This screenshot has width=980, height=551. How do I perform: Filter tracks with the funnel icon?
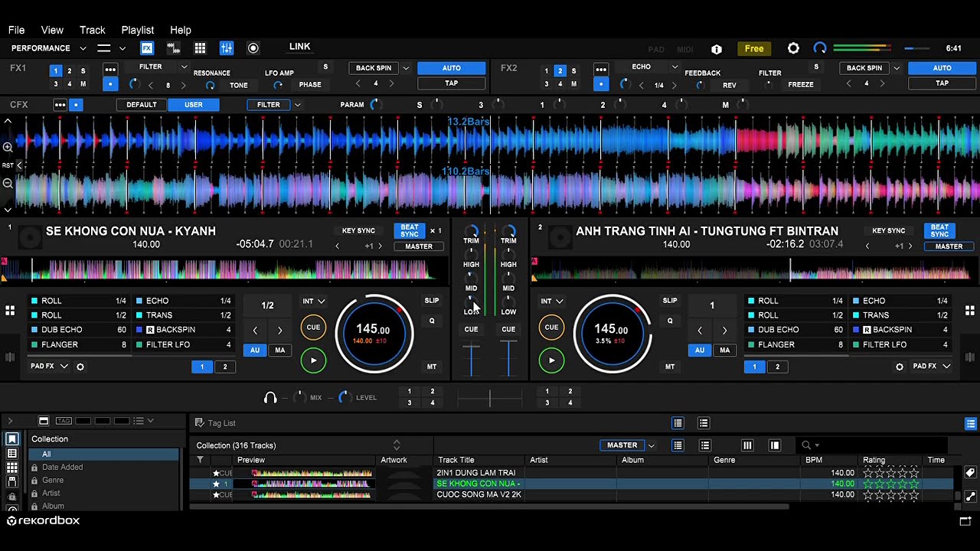[200, 460]
